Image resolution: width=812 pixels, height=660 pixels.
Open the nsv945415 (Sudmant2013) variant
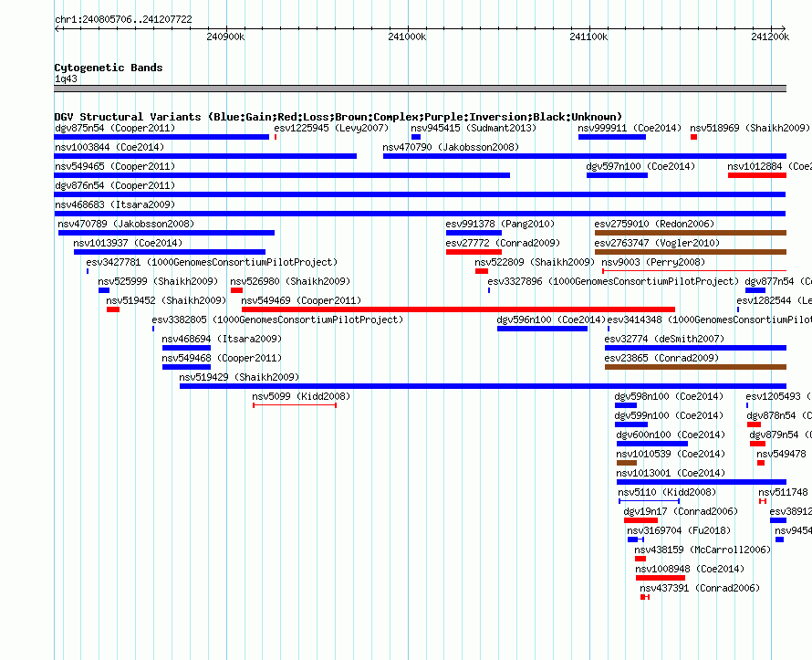[x=474, y=128]
